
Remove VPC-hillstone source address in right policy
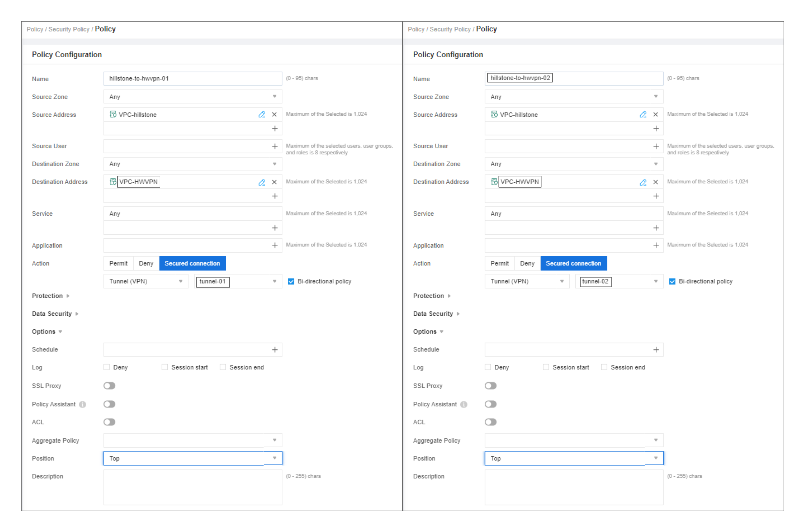655,115
